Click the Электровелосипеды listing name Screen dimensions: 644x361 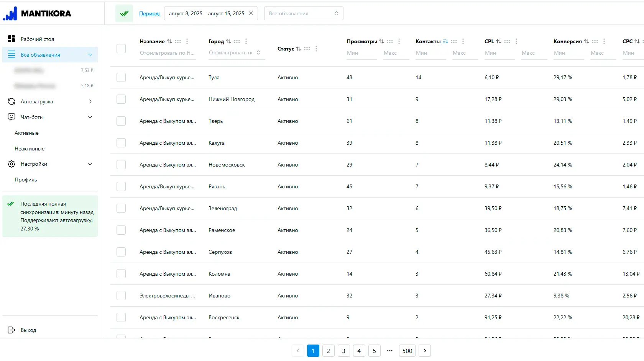click(x=167, y=296)
